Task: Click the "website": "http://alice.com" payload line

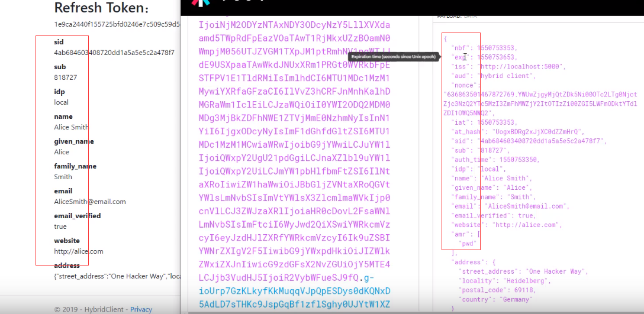Action: (507, 225)
